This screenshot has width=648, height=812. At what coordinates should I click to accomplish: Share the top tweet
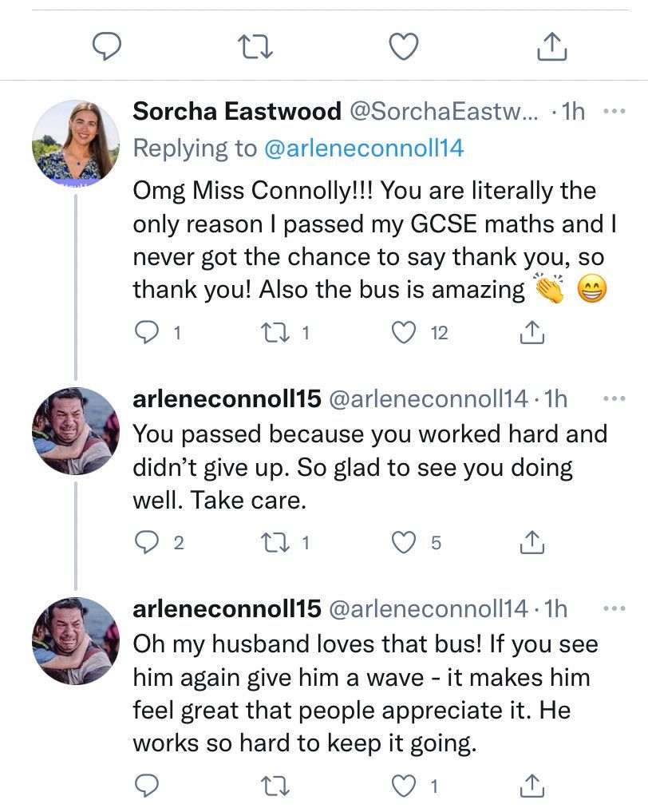(551, 48)
